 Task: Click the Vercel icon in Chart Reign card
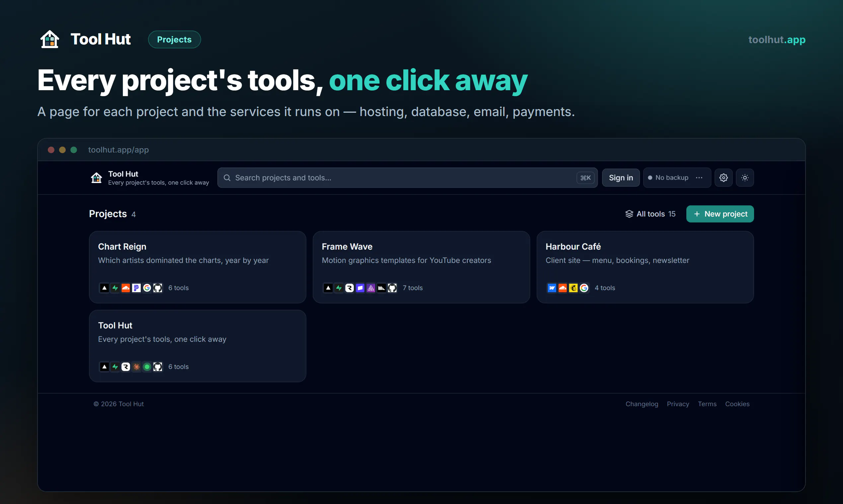[104, 288]
